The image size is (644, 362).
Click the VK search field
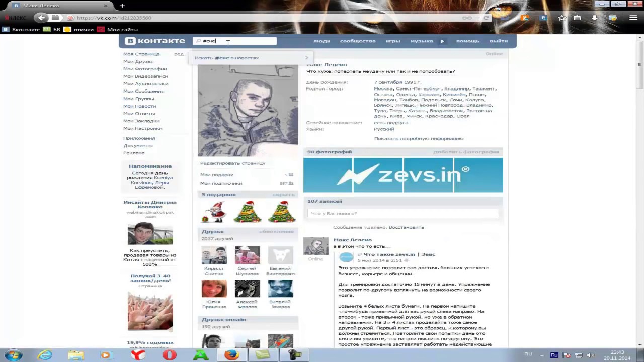coord(234,41)
